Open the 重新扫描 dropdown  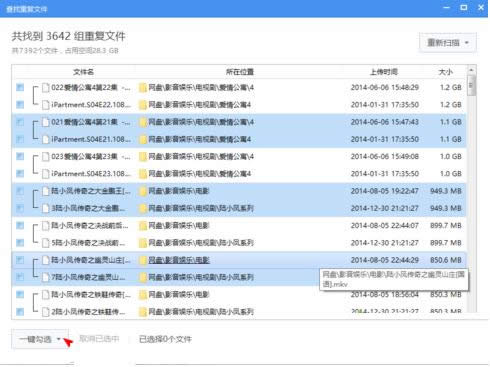(x=448, y=43)
